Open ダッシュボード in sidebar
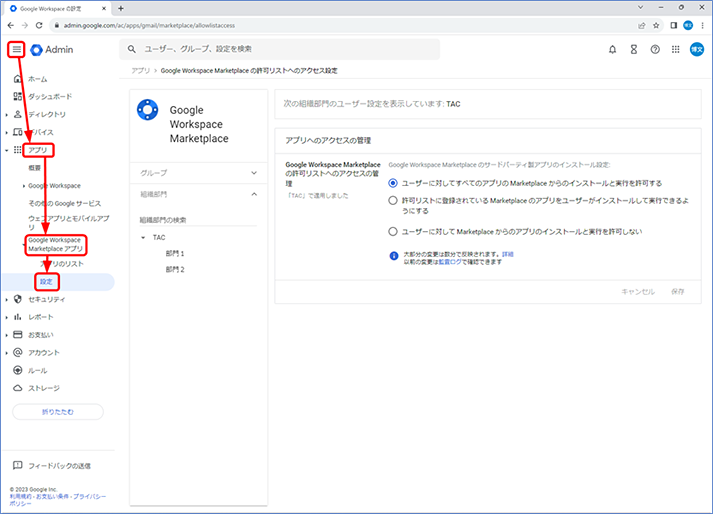Image resolution: width=713 pixels, height=514 pixels. click(x=50, y=96)
